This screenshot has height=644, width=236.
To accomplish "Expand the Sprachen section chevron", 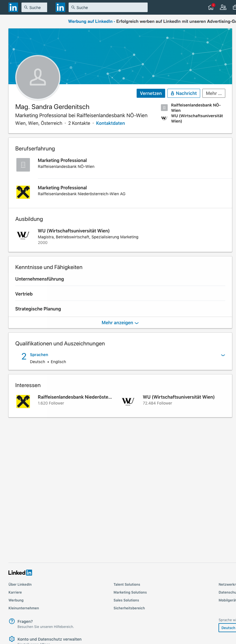I will 223,355.
